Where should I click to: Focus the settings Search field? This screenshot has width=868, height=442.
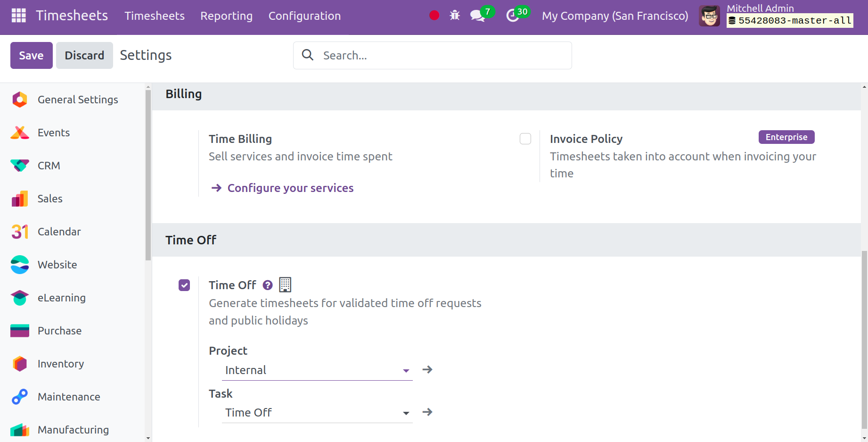(x=433, y=55)
